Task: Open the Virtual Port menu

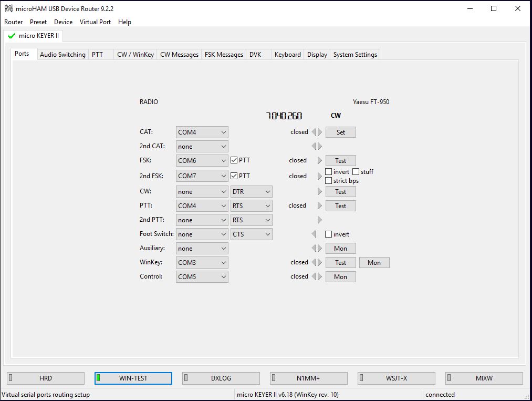Action: (96, 22)
